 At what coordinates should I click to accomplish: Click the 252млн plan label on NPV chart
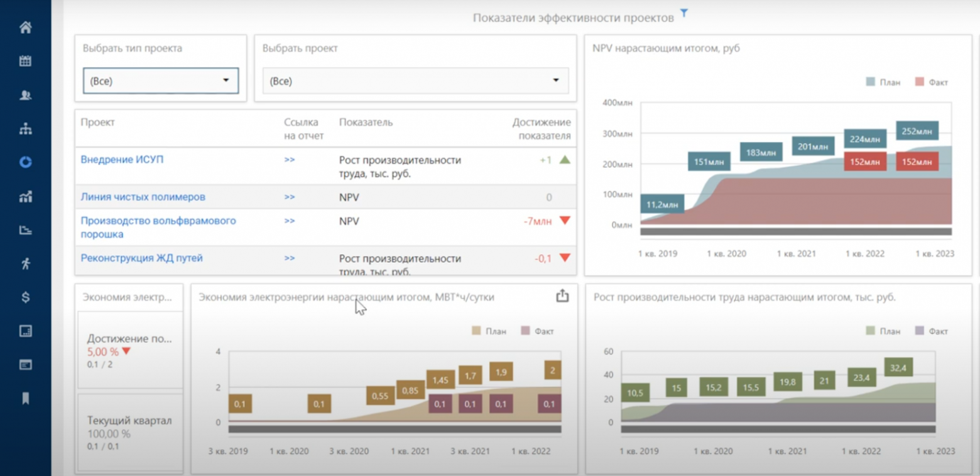pyautogui.click(x=917, y=131)
